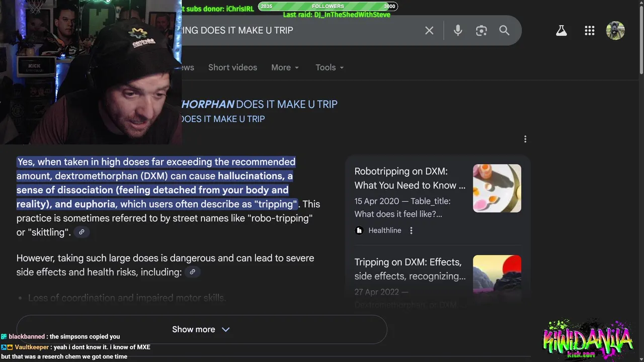
Task: Click "DOES IT MAKE U TRIP" original-query link
Action: point(222,119)
